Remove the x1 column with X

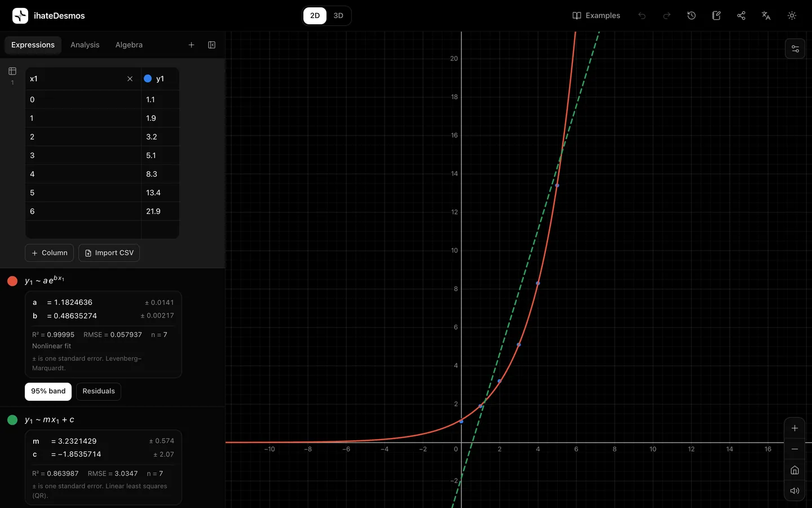(x=130, y=79)
